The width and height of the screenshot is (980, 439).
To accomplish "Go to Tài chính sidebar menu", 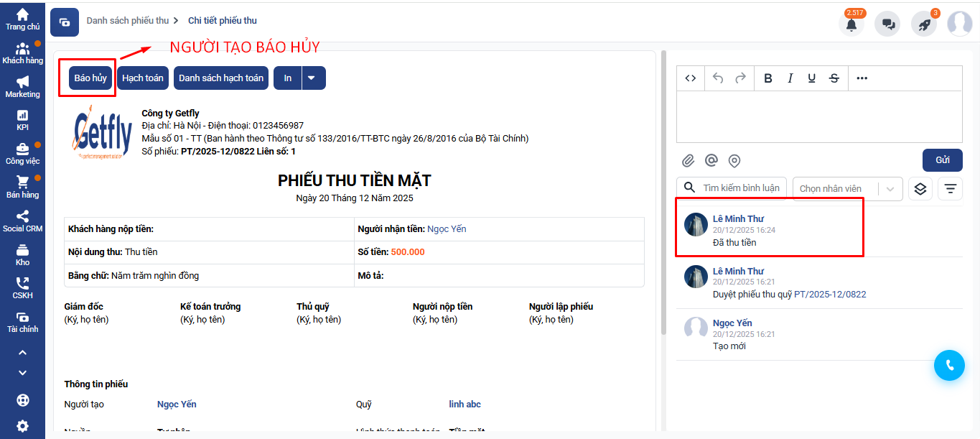I will click(x=22, y=322).
